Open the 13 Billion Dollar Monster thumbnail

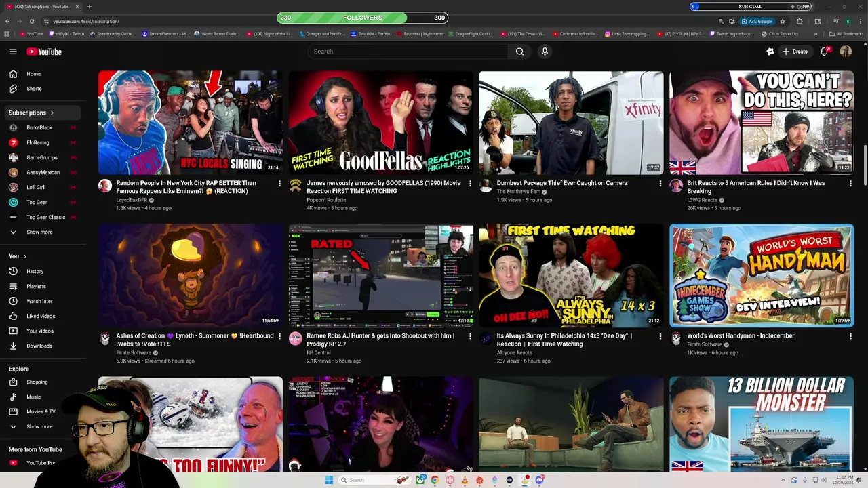[762, 424]
